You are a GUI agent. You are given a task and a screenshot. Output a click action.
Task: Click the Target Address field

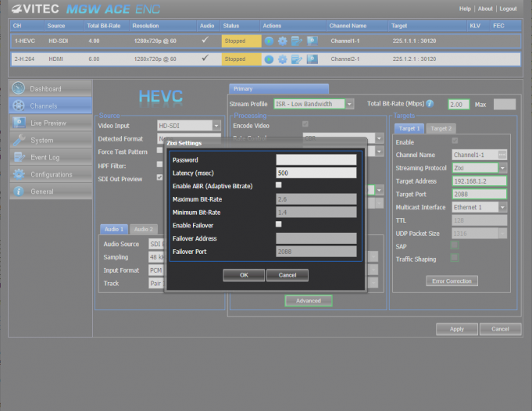tap(479, 181)
